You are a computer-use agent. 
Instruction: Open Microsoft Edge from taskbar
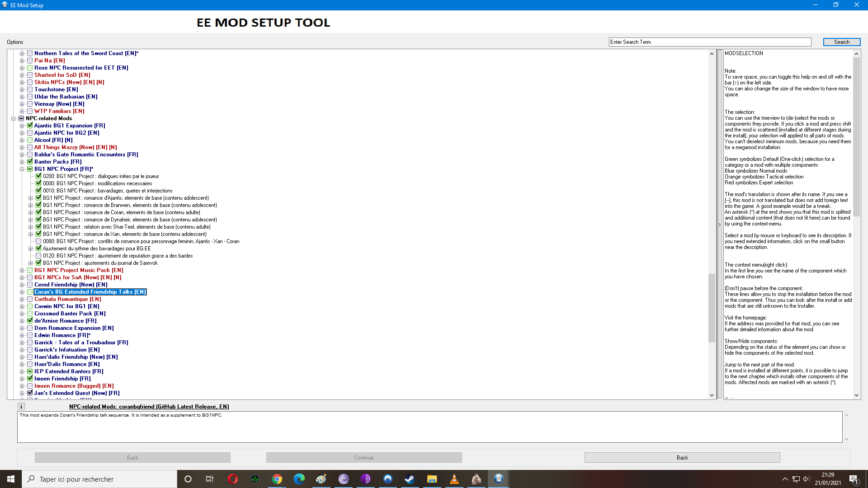click(x=299, y=479)
